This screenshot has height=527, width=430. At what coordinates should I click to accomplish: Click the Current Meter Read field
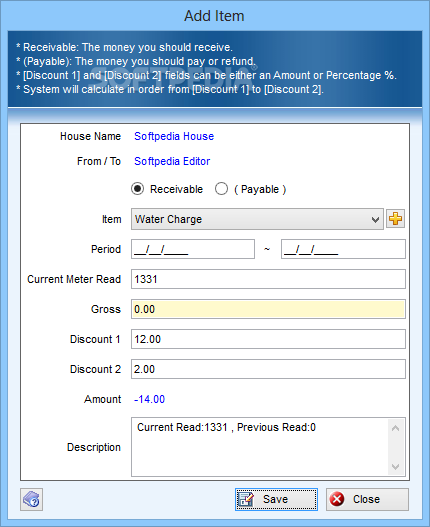pos(268,279)
